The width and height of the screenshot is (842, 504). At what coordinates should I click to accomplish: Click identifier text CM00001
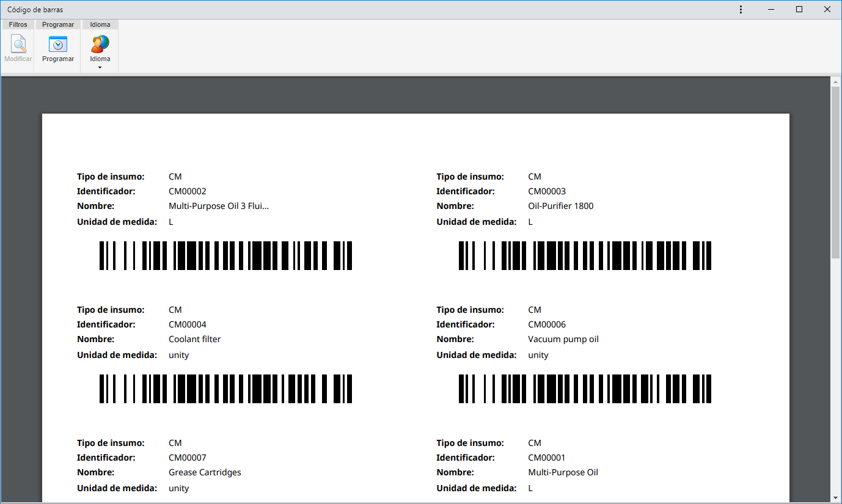click(x=547, y=458)
